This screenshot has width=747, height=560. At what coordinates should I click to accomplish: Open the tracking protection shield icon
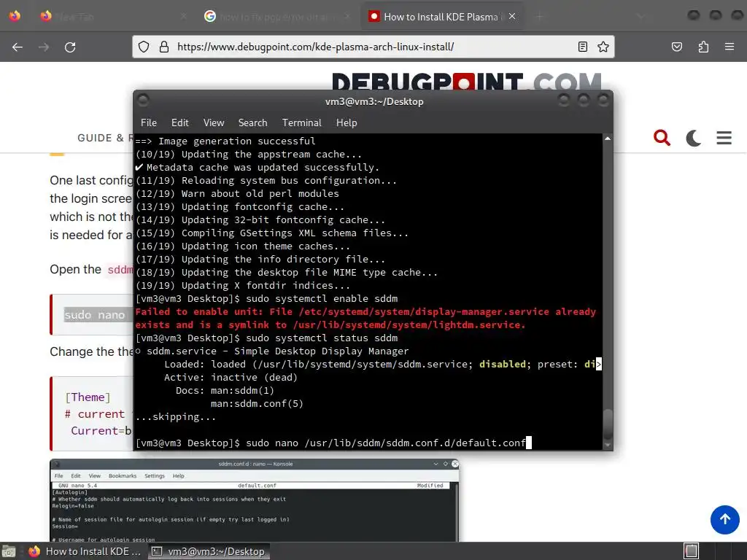[144, 47]
